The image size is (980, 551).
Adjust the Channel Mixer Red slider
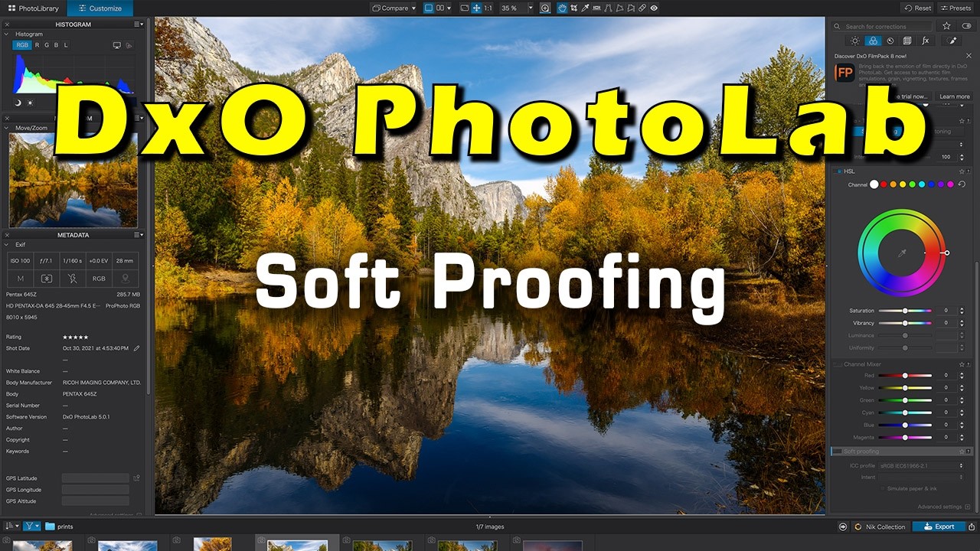point(905,376)
